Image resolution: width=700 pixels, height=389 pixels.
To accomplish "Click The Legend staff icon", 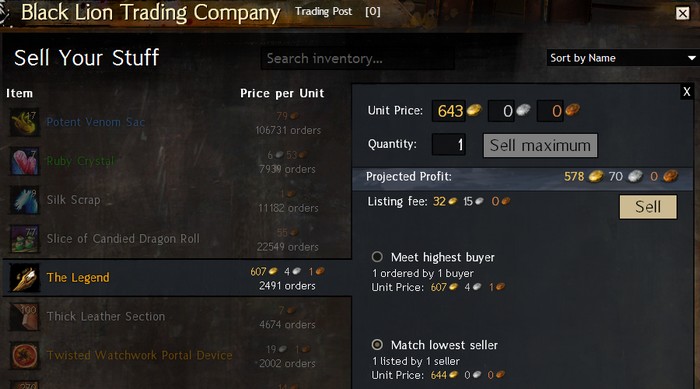I will (x=25, y=278).
